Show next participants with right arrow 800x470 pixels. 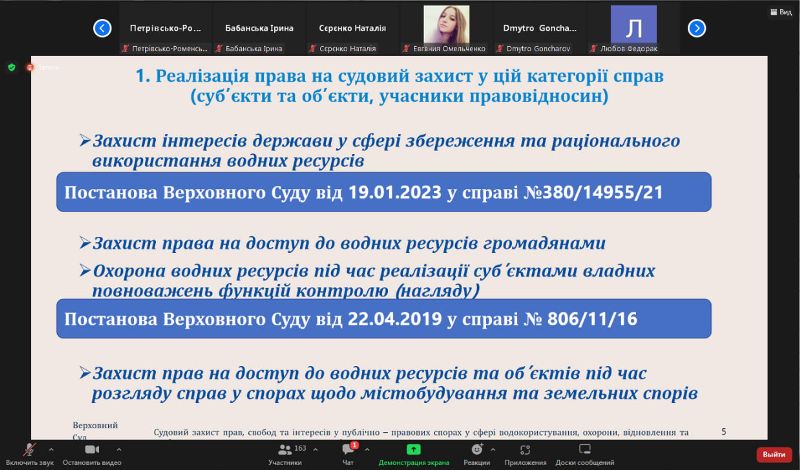[x=696, y=28]
